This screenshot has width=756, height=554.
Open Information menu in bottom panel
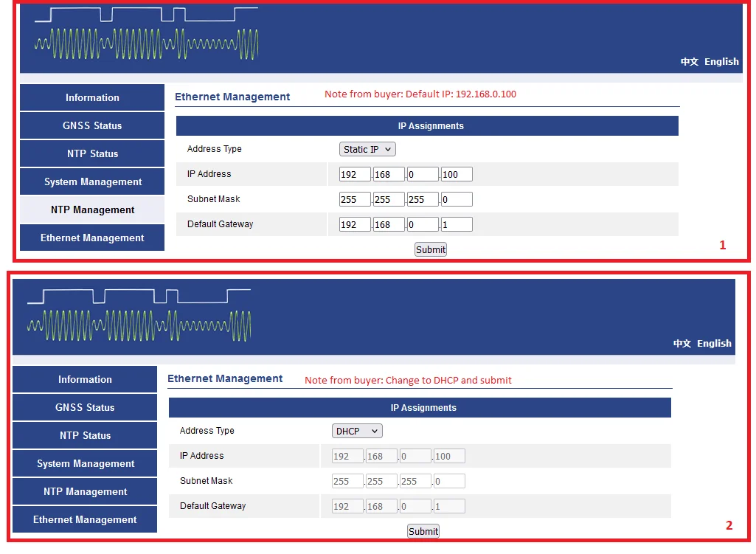point(85,379)
